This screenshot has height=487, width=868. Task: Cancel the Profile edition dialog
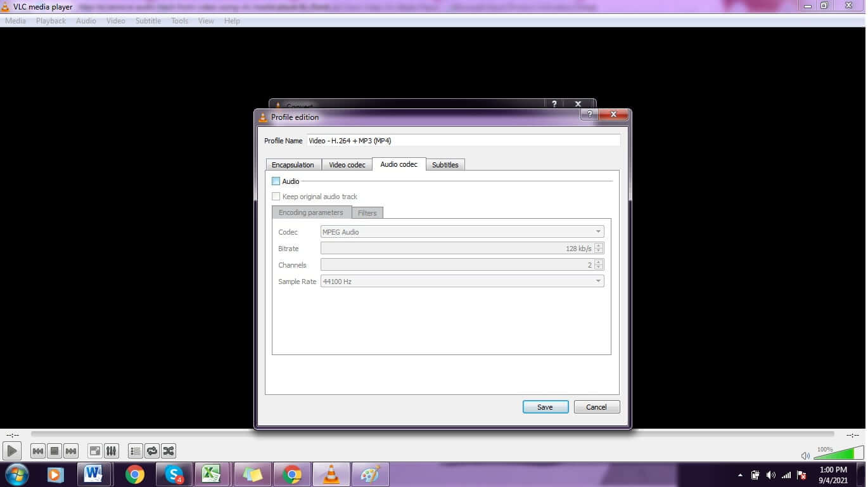point(597,407)
